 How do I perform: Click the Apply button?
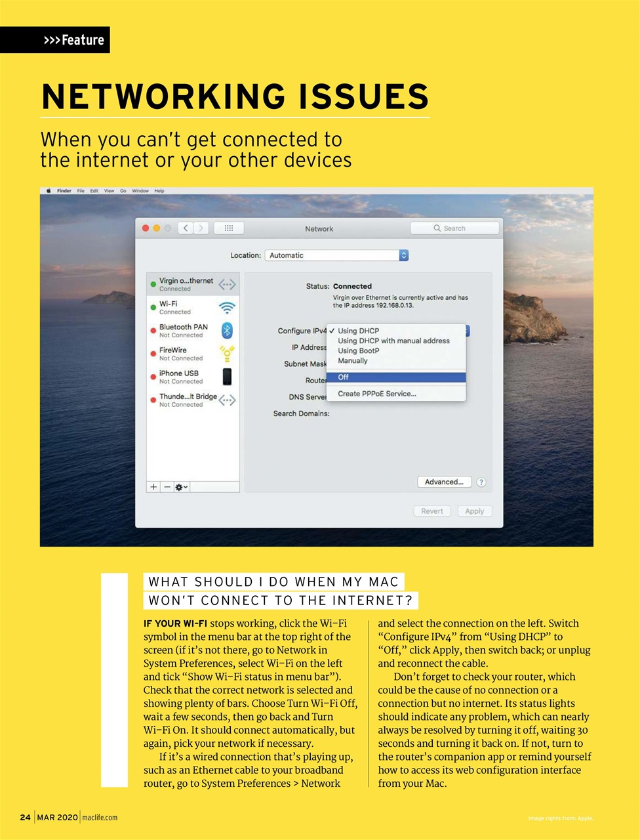474,511
